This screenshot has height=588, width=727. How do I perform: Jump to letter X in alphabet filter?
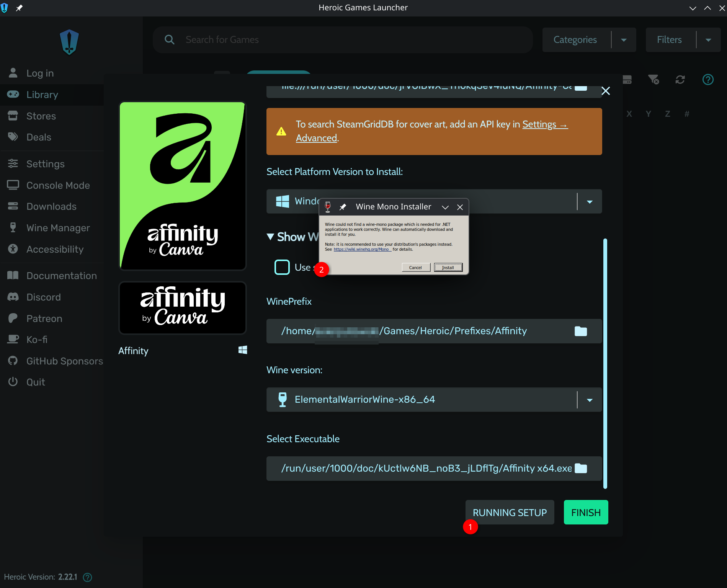629,114
